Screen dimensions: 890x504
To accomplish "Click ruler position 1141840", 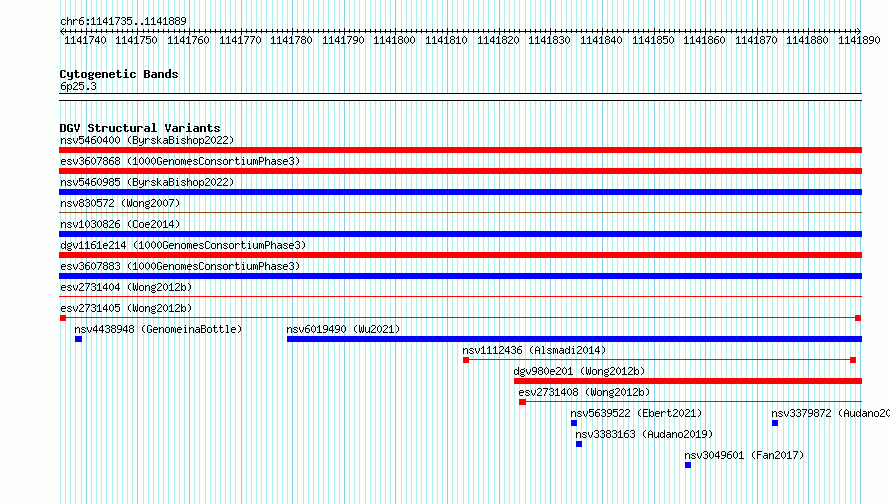I will pyautogui.click(x=601, y=40).
